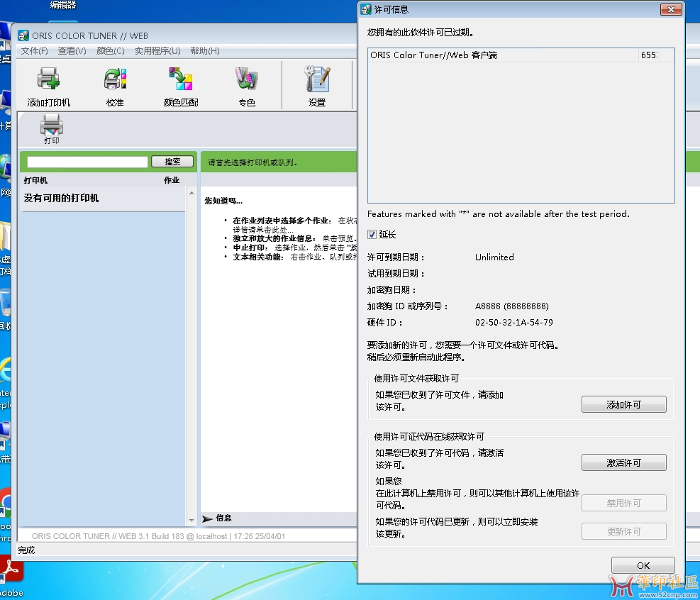
Task: Click the printer search input field
Action: (87, 162)
